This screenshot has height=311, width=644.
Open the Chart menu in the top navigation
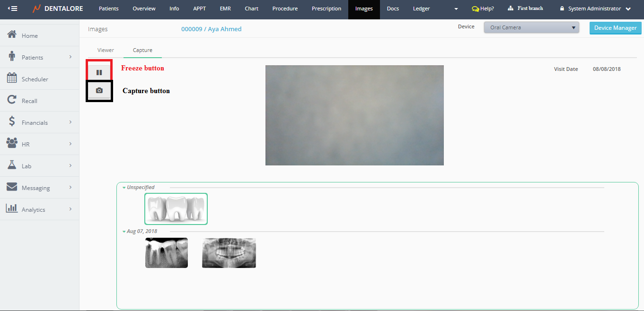click(x=251, y=9)
